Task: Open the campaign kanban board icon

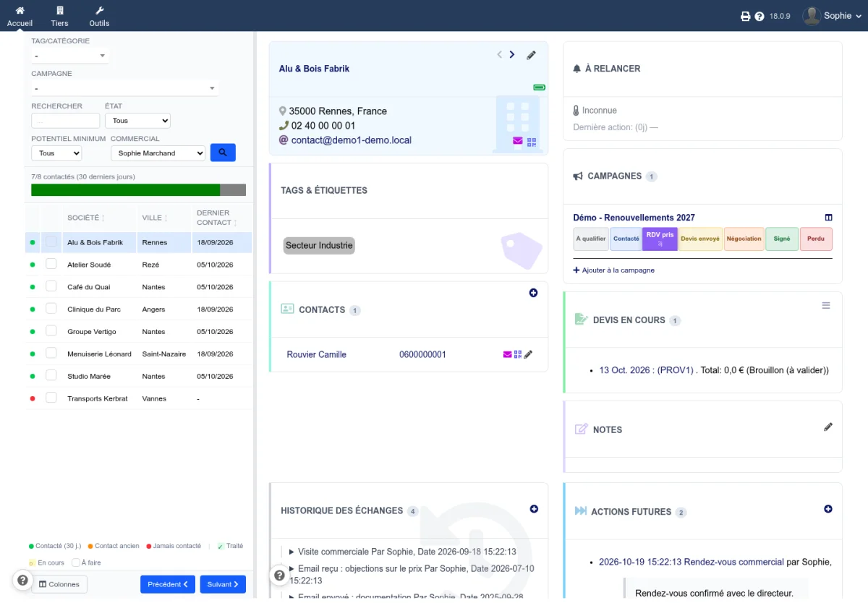Action: (x=829, y=218)
